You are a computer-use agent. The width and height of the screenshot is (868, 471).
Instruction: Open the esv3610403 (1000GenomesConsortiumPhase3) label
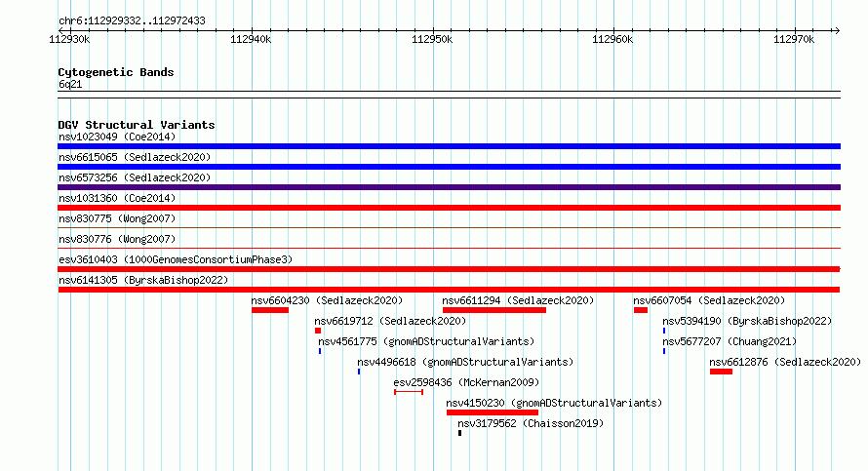point(176,259)
